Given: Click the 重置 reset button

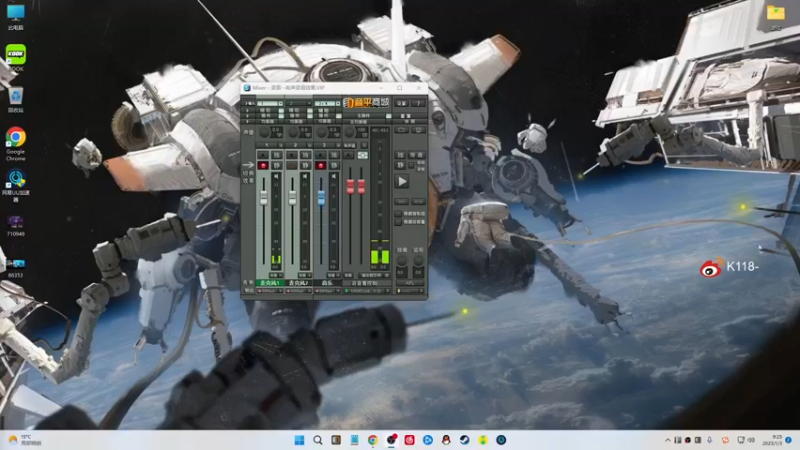Looking at the screenshot, I should tap(406, 116).
